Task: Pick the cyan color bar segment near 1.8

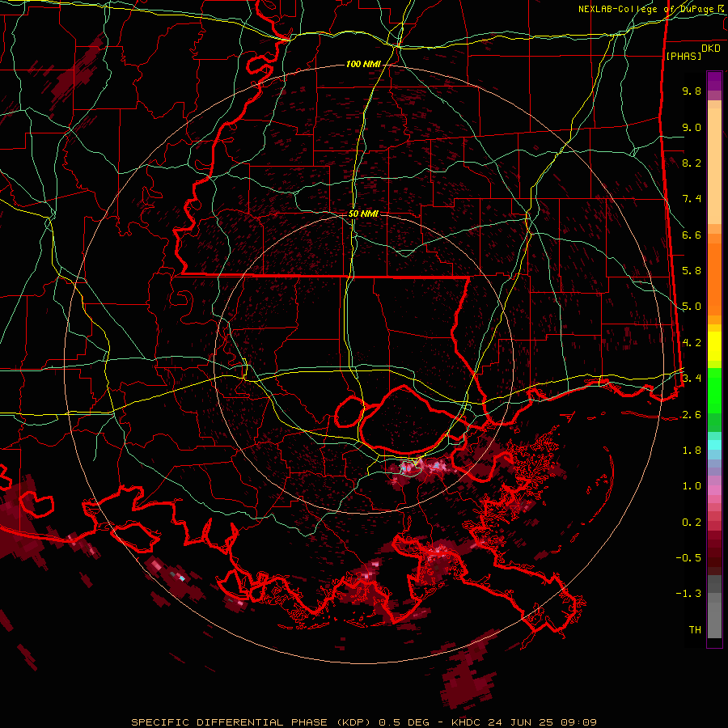Action: click(714, 444)
